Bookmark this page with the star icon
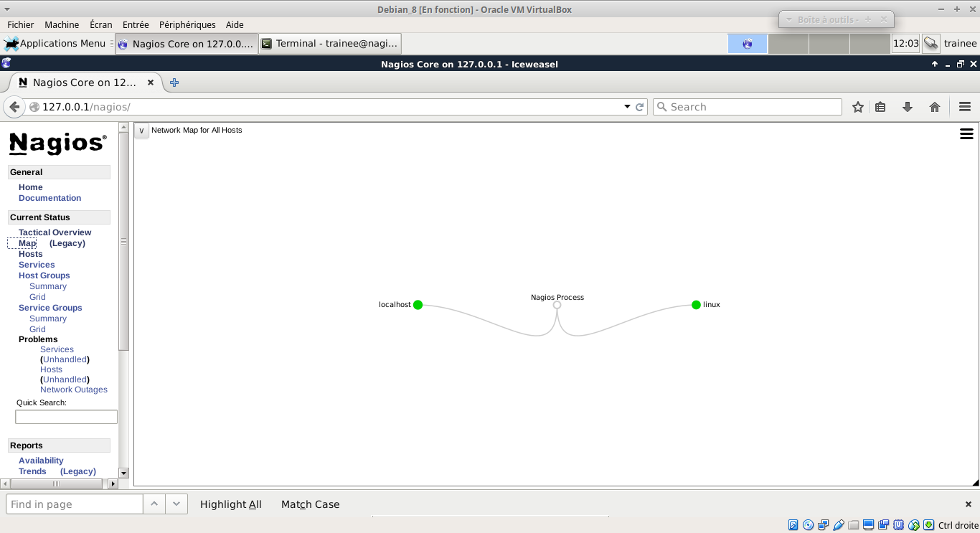Viewport: 980px width, 533px height. click(858, 107)
